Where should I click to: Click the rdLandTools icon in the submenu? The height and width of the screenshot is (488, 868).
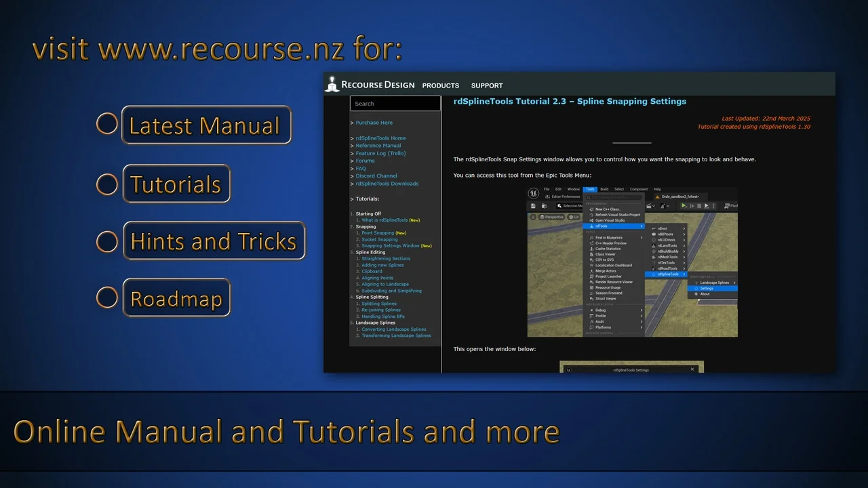point(654,245)
